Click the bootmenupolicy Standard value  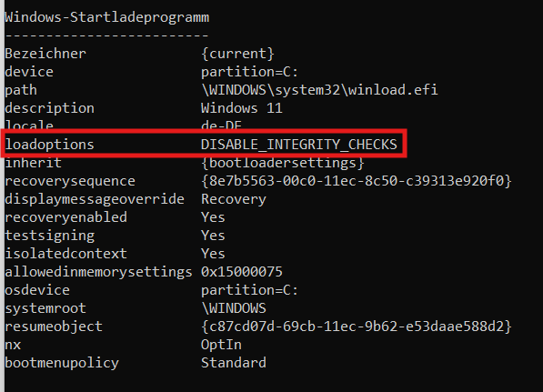(x=234, y=363)
